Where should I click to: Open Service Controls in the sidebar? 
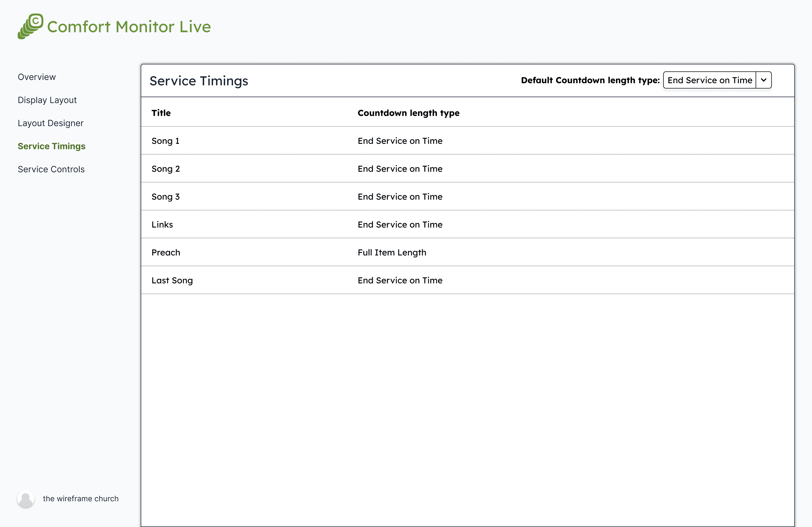coord(51,169)
